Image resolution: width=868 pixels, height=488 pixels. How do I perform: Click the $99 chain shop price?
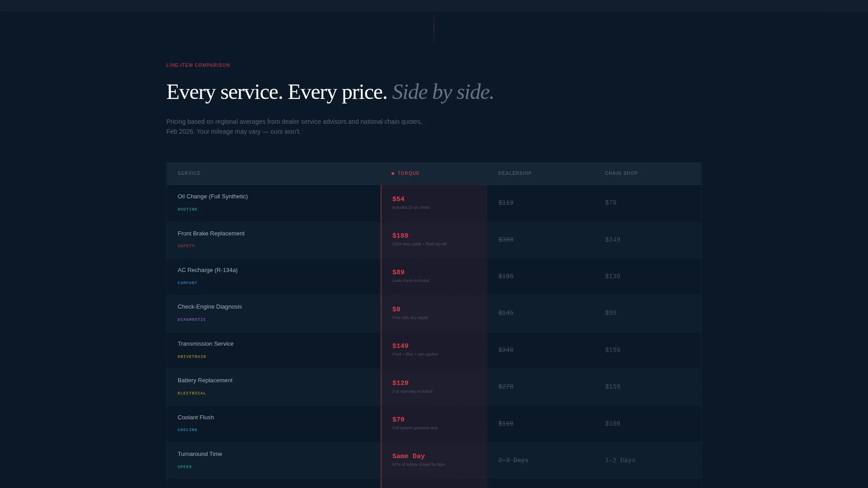611,313
